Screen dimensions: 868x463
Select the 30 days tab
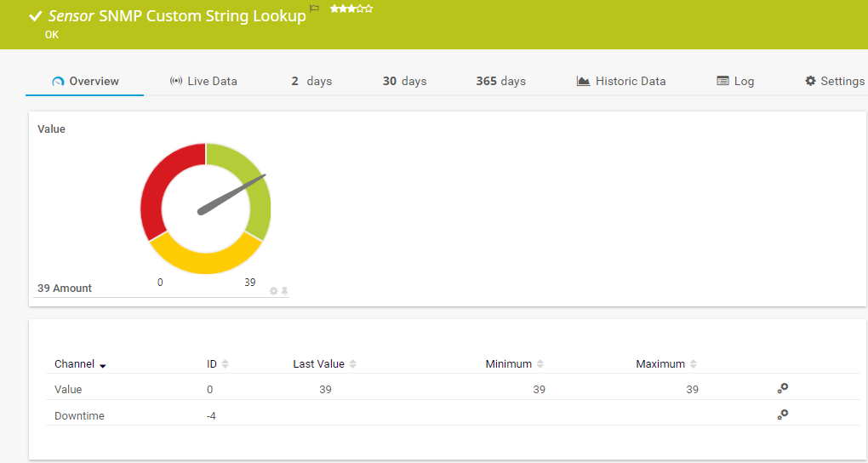point(404,81)
